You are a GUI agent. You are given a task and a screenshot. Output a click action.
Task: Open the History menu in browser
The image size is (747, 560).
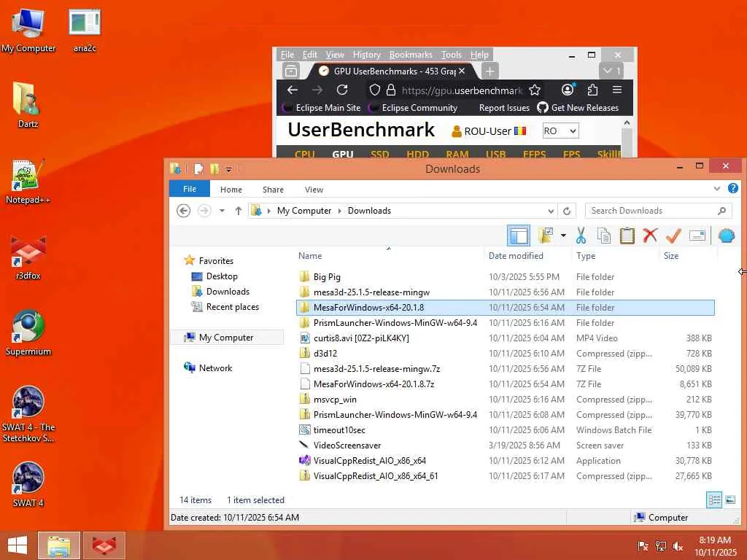[x=366, y=55]
